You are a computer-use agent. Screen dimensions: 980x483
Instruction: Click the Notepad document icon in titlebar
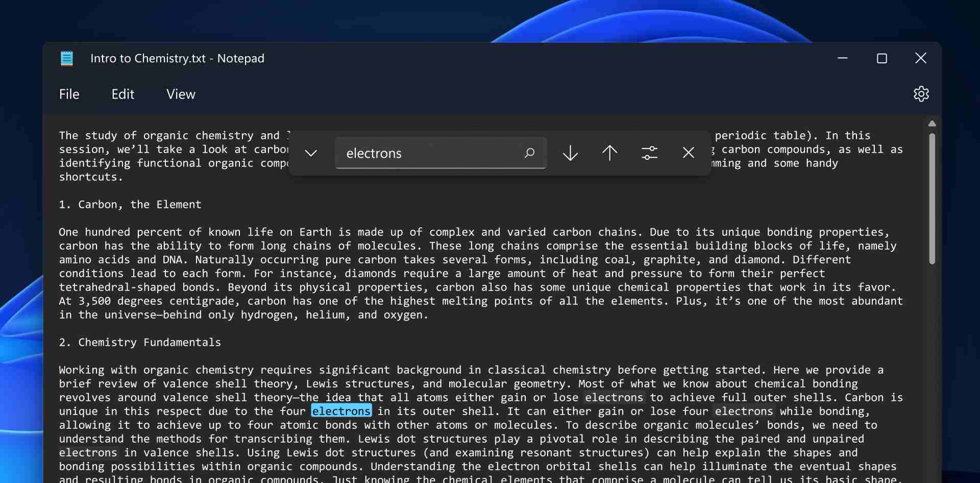click(x=67, y=58)
